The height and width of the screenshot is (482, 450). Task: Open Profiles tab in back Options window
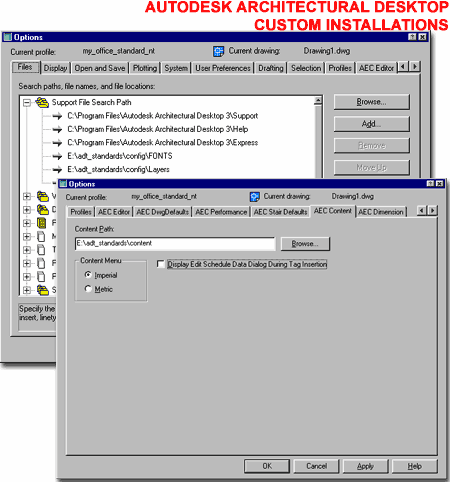click(x=340, y=68)
